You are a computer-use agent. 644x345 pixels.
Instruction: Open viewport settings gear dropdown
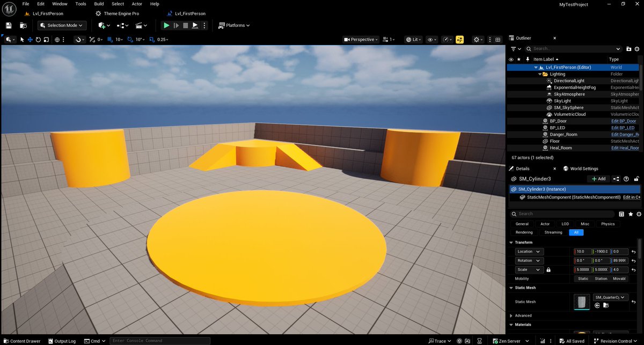coord(478,39)
